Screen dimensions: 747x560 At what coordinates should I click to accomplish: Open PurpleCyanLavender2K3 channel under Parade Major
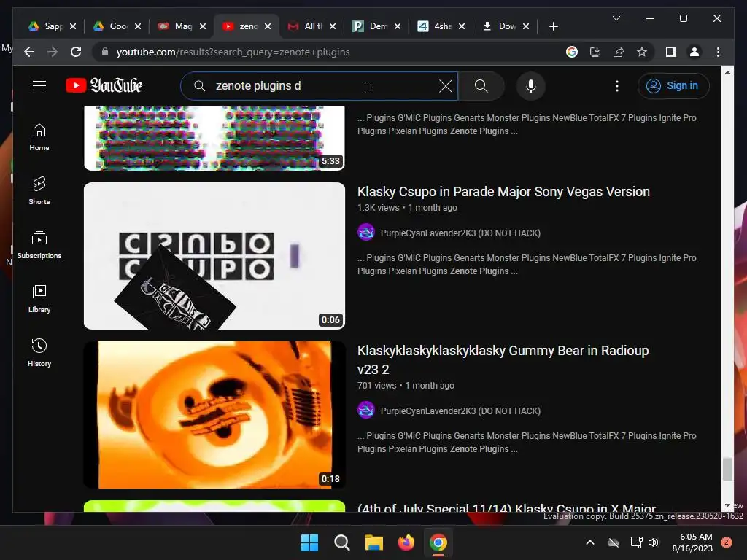click(460, 233)
